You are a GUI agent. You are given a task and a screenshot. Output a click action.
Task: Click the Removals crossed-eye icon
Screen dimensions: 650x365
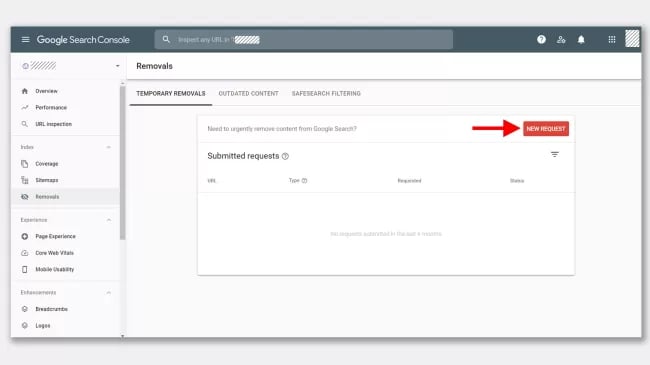[x=24, y=197]
